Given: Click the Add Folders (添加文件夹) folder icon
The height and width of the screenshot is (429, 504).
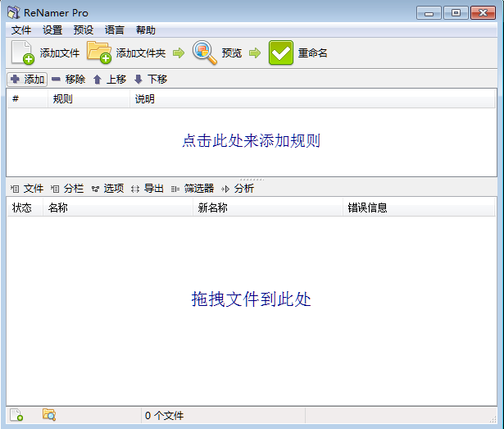Looking at the screenshot, I should (x=99, y=52).
